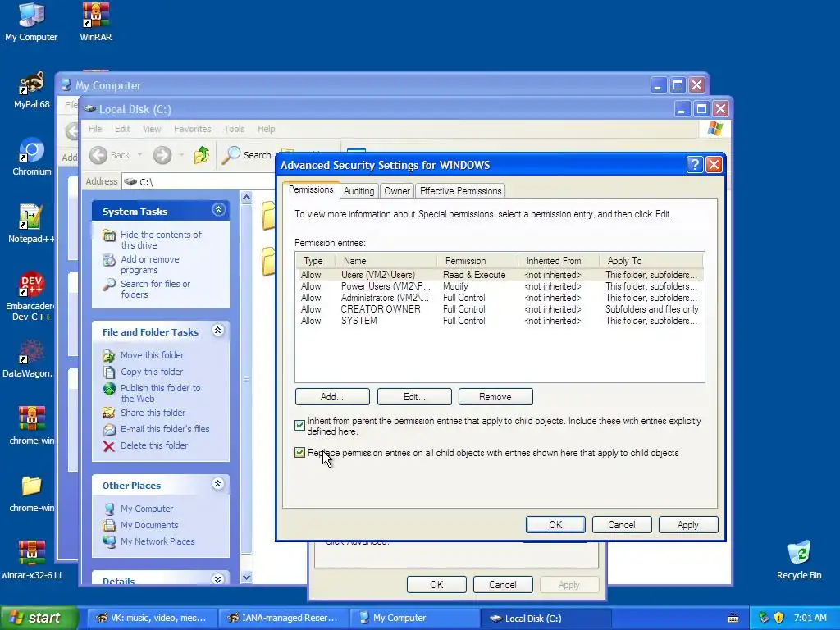Collapse Other Places panel
840x630 pixels.
218,484
